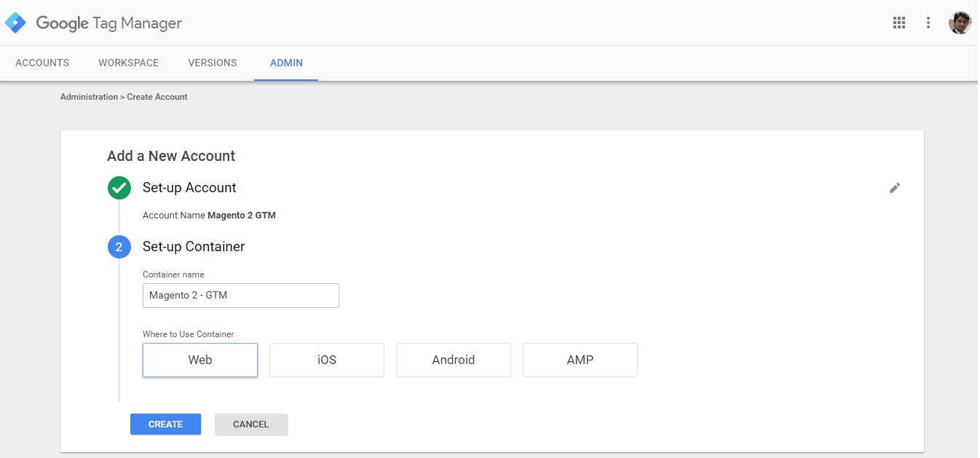Click Create Account in the breadcrumb
The image size is (980, 458).
tap(157, 97)
